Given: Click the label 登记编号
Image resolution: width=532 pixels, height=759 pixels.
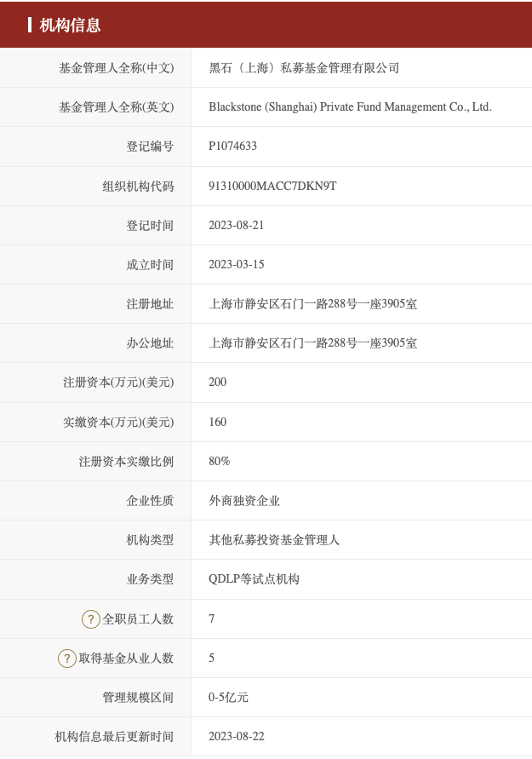Looking at the screenshot, I should tap(150, 147).
